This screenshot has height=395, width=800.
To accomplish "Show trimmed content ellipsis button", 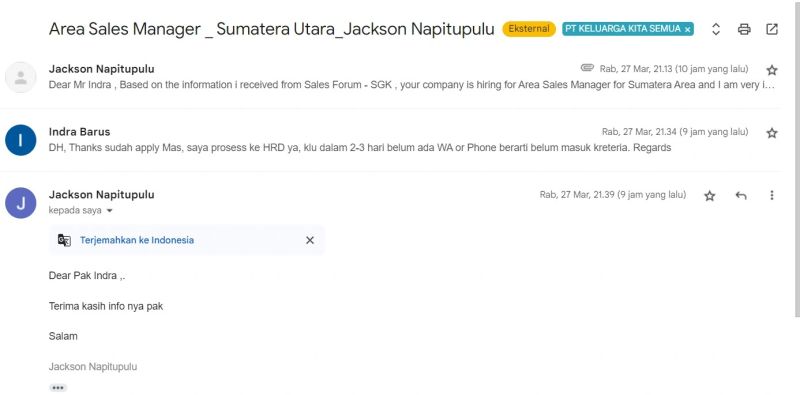I will click(58, 388).
